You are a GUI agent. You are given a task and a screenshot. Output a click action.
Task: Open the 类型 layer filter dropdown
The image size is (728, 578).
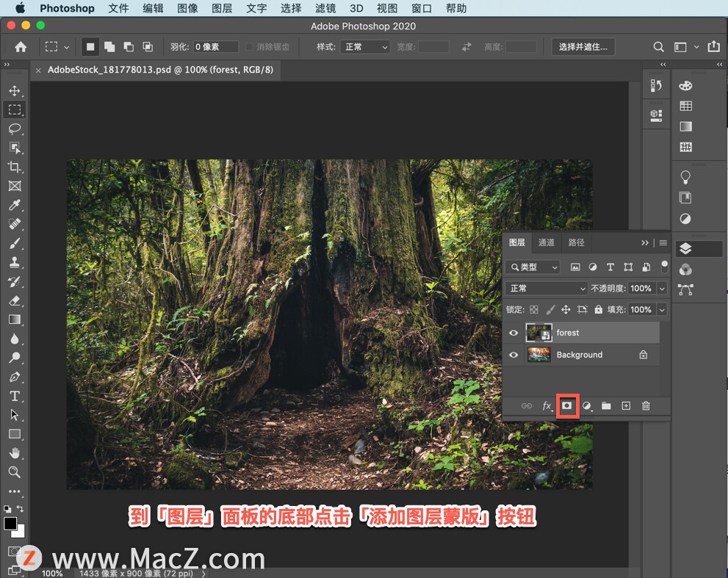tap(532, 267)
